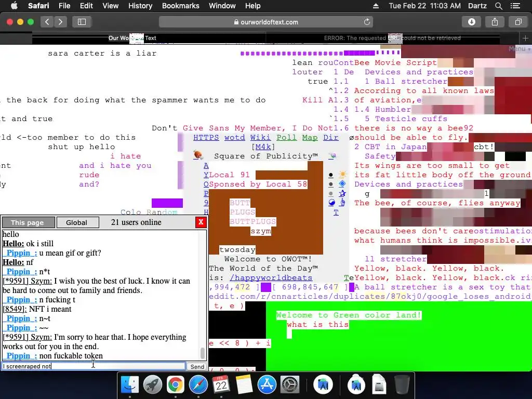Open the Trash in the dock
The height and width of the screenshot is (399, 532).
402,385
